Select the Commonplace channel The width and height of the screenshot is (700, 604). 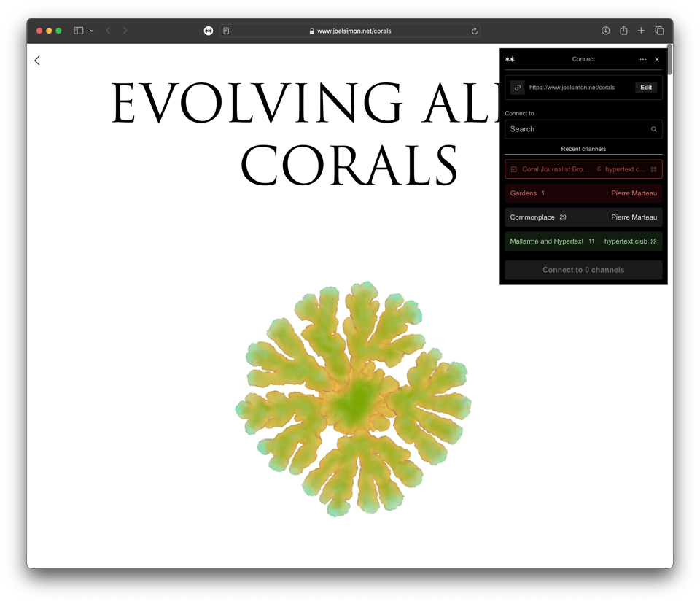tap(583, 217)
